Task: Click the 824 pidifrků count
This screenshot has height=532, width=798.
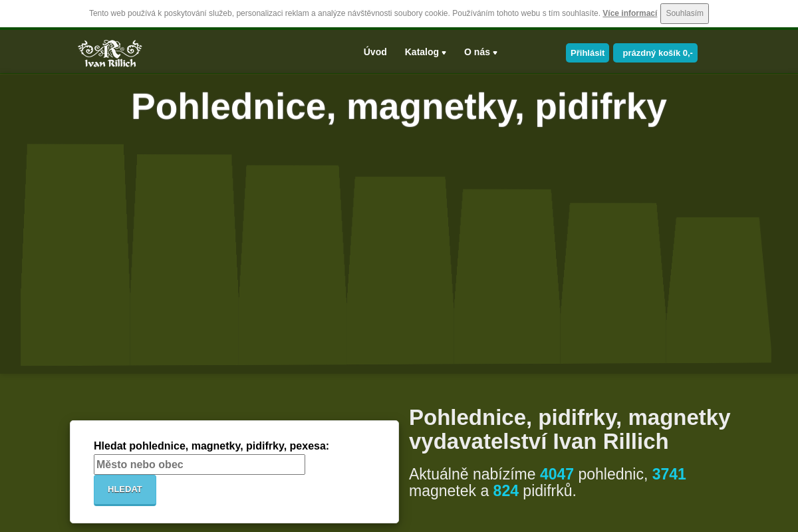Action: pyautogui.click(x=505, y=491)
